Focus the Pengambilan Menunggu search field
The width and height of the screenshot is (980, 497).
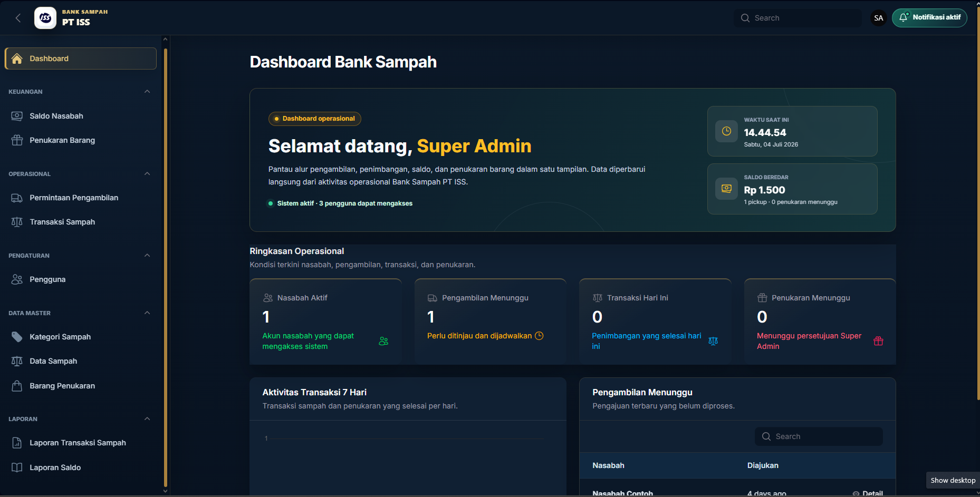[x=819, y=436]
